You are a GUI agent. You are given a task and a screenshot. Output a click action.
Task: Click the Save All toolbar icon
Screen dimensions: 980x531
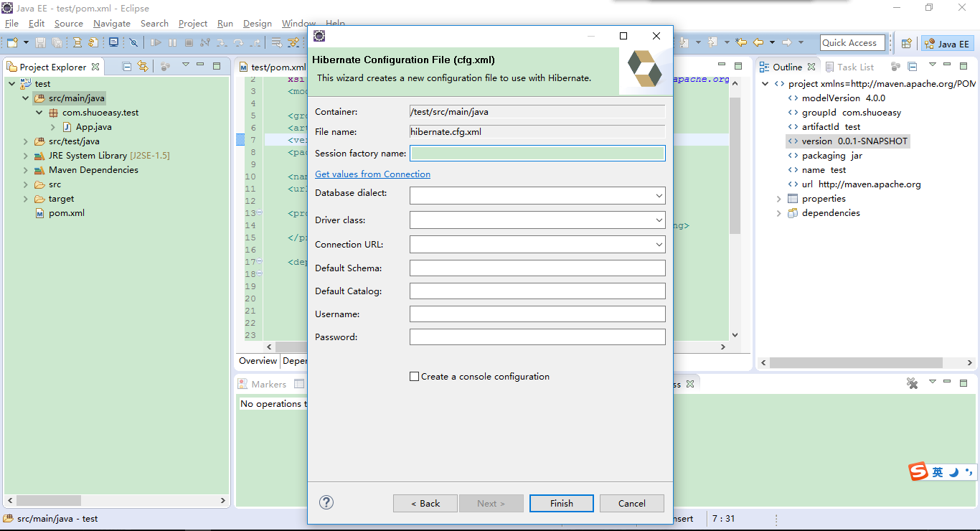pos(57,42)
